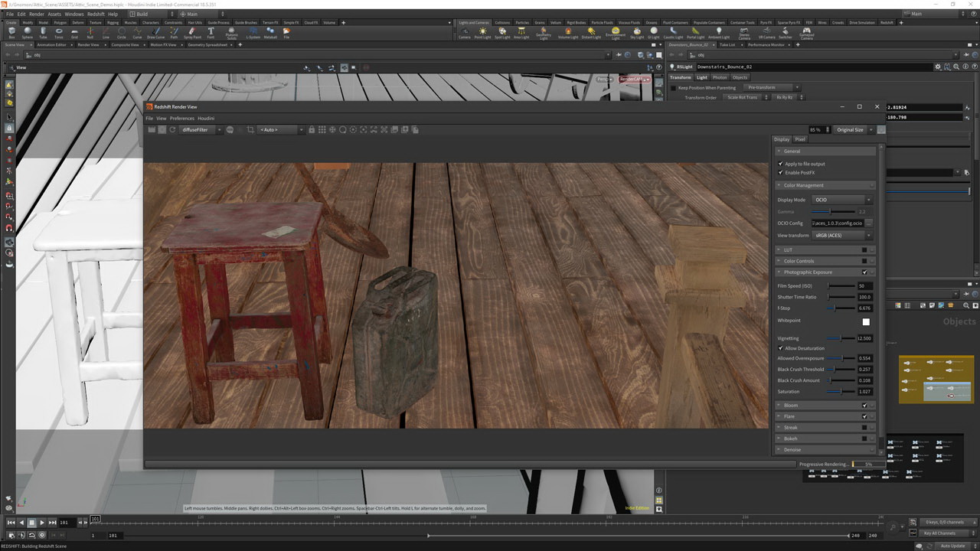Switch to the Photon tab

point(720,77)
